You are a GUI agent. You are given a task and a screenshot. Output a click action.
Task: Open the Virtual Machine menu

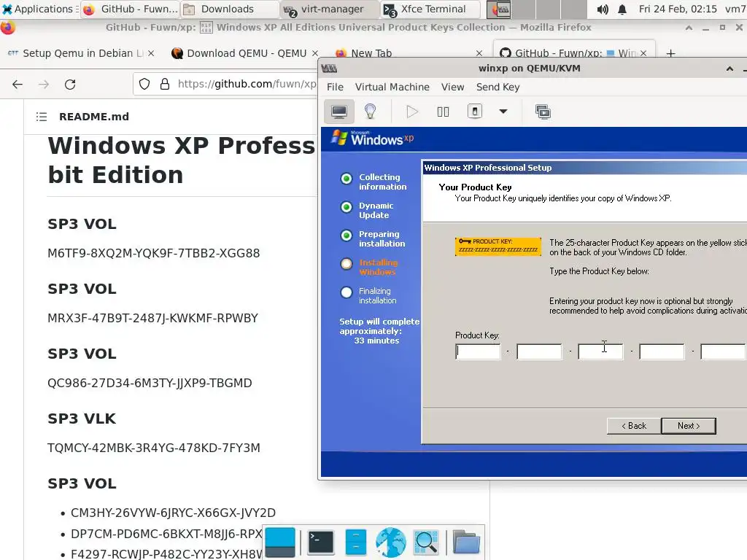392,87
